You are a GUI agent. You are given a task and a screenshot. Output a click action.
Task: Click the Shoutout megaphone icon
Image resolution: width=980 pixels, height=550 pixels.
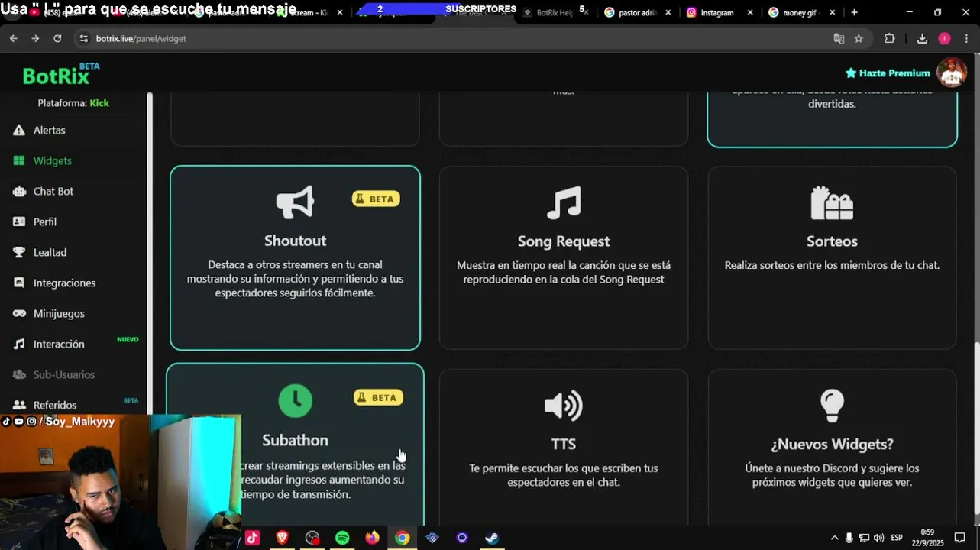coord(295,202)
